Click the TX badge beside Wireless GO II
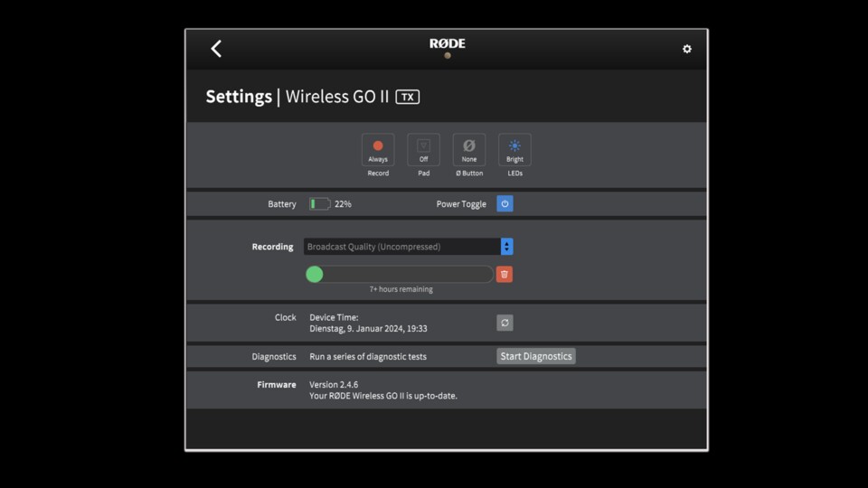This screenshot has height=488, width=868. pyautogui.click(x=408, y=97)
